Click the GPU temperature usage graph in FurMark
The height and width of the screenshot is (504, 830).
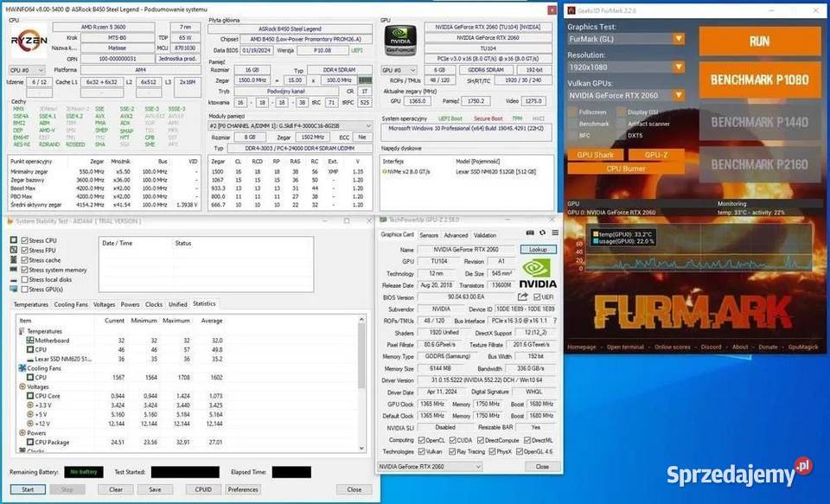[x=699, y=249]
